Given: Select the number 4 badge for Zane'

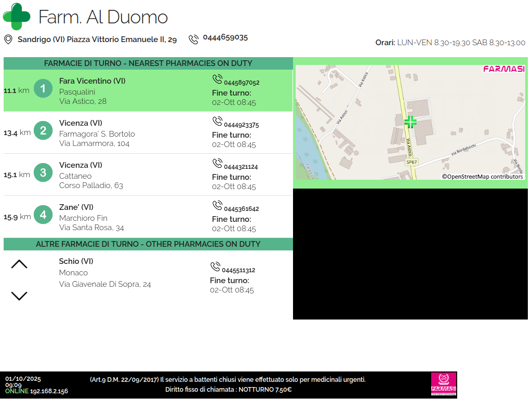Looking at the screenshot, I should click(x=43, y=215).
